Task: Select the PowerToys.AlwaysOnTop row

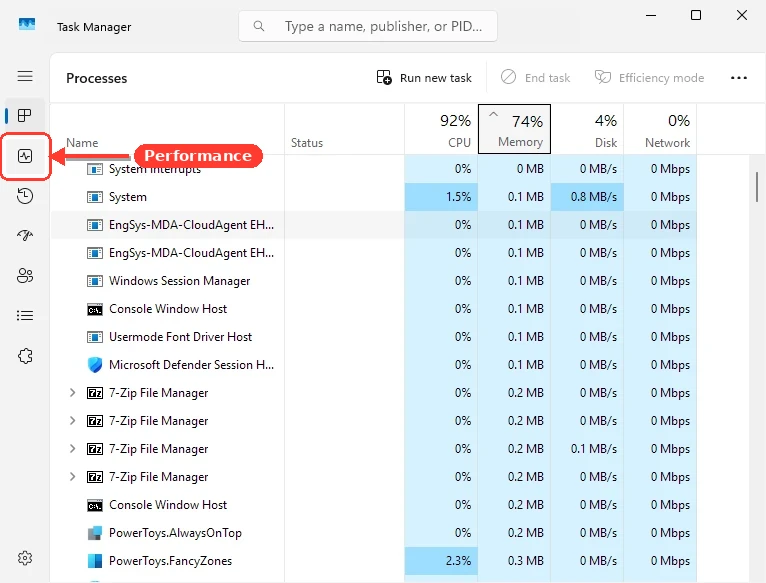Action: [374, 533]
